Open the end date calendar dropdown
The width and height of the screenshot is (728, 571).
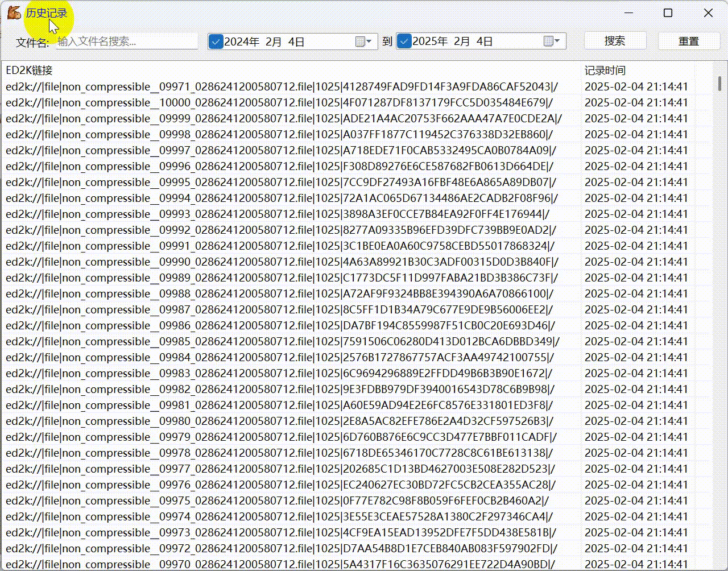tap(552, 42)
